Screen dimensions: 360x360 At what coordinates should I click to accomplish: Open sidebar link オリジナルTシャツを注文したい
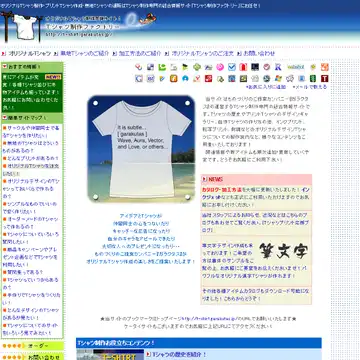31,169
